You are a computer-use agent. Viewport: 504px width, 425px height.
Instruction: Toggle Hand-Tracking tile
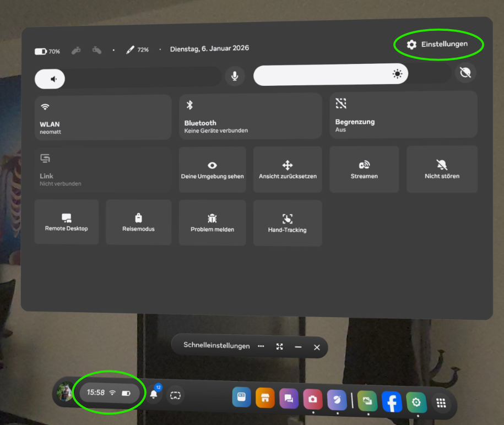pos(287,222)
